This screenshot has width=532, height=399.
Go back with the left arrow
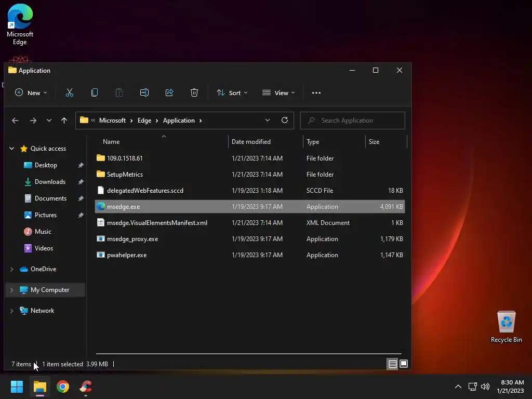pyautogui.click(x=15, y=121)
